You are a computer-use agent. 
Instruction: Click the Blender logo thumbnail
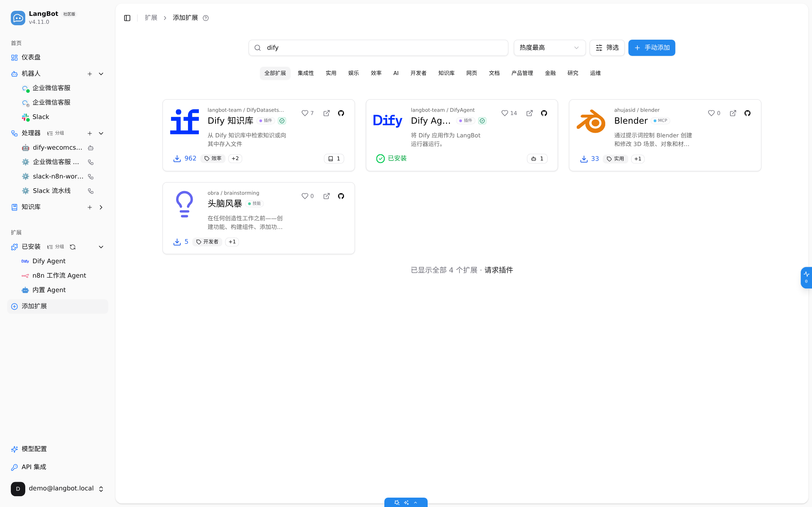click(591, 122)
